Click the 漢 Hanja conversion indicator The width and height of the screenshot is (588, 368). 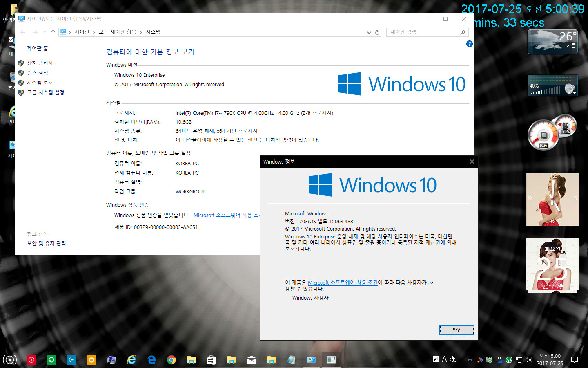[453, 359]
